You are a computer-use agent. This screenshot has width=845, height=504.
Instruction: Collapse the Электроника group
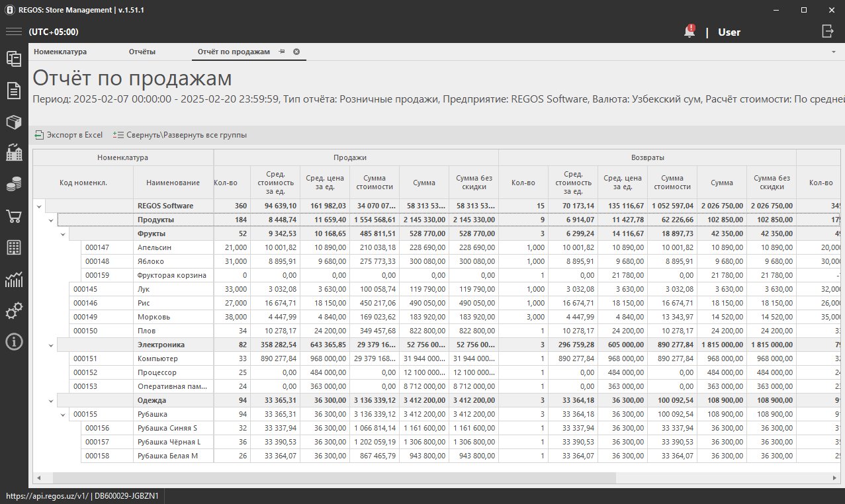tap(51, 345)
